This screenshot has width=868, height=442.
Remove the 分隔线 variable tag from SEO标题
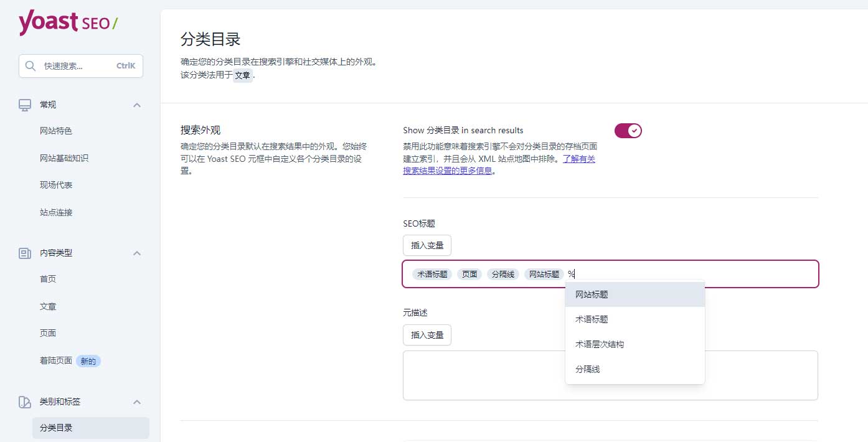tap(502, 273)
